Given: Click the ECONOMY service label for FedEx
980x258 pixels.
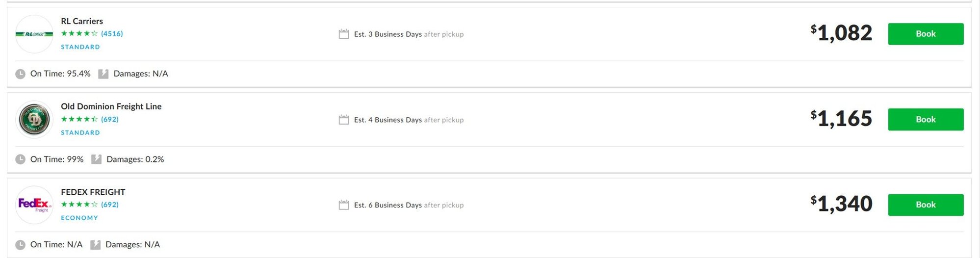Looking at the screenshot, I should [79, 218].
